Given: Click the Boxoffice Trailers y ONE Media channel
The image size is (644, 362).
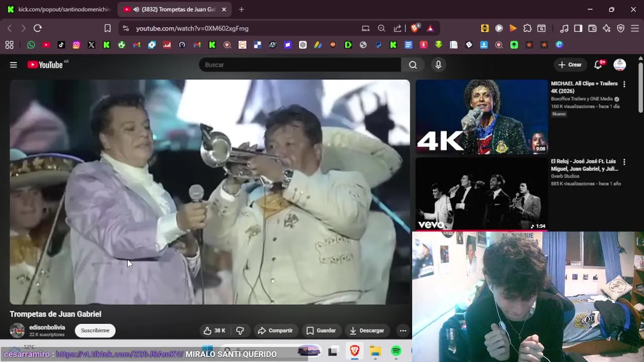Looking at the screenshot, I should pyautogui.click(x=582, y=99).
